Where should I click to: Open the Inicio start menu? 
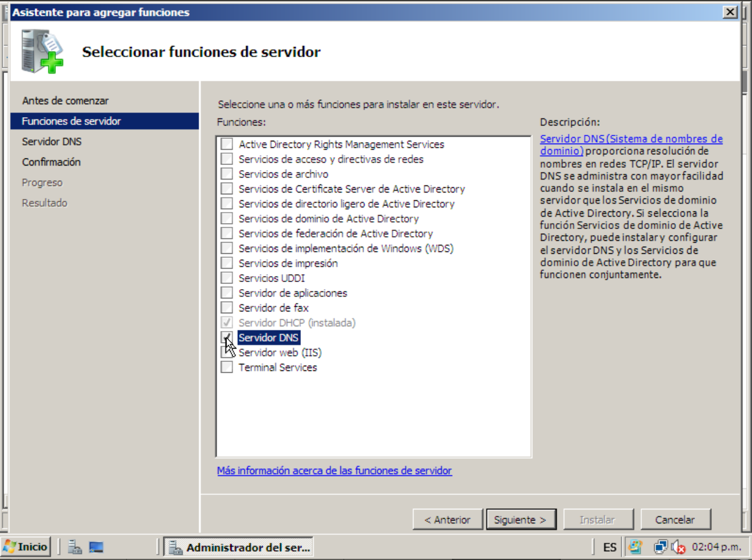[x=26, y=547]
